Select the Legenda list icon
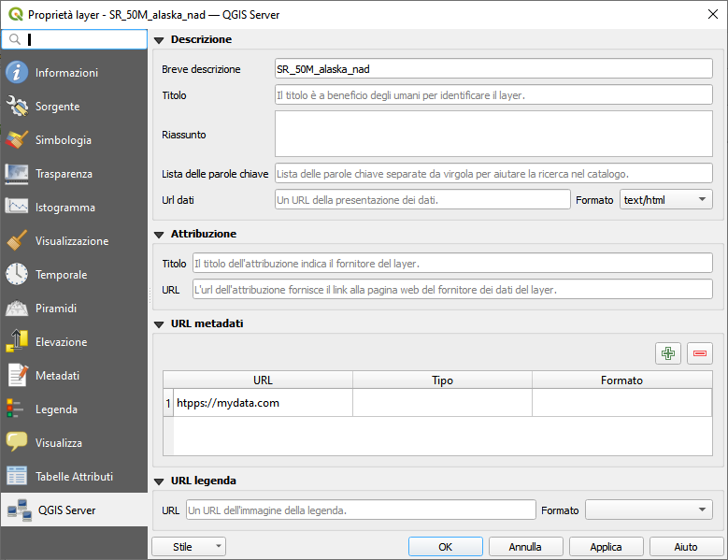 (x=17, y=409)
